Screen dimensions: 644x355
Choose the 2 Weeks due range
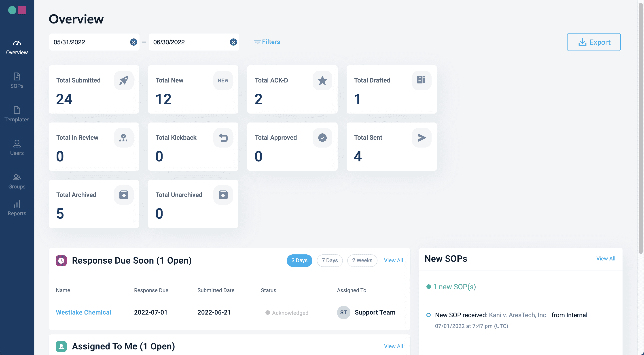click(362, 260)
